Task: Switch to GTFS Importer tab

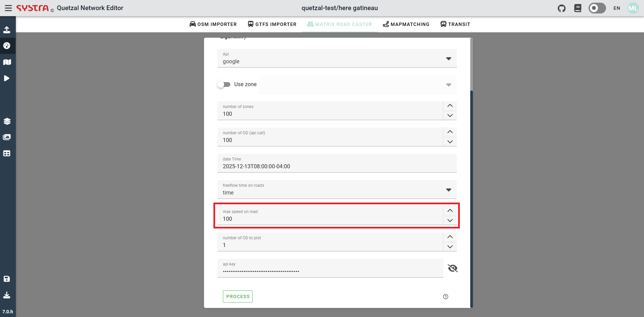Action: (272, 24)
